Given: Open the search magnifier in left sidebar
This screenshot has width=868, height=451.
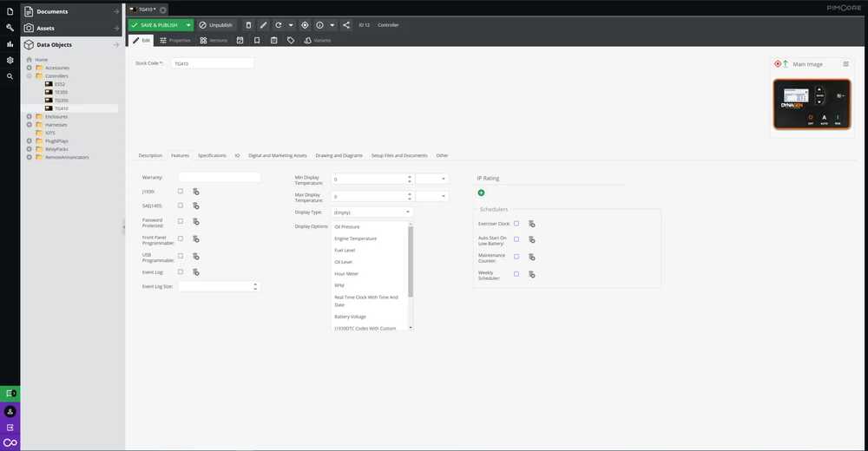Looking at the screenshot, I should (10, 76).
